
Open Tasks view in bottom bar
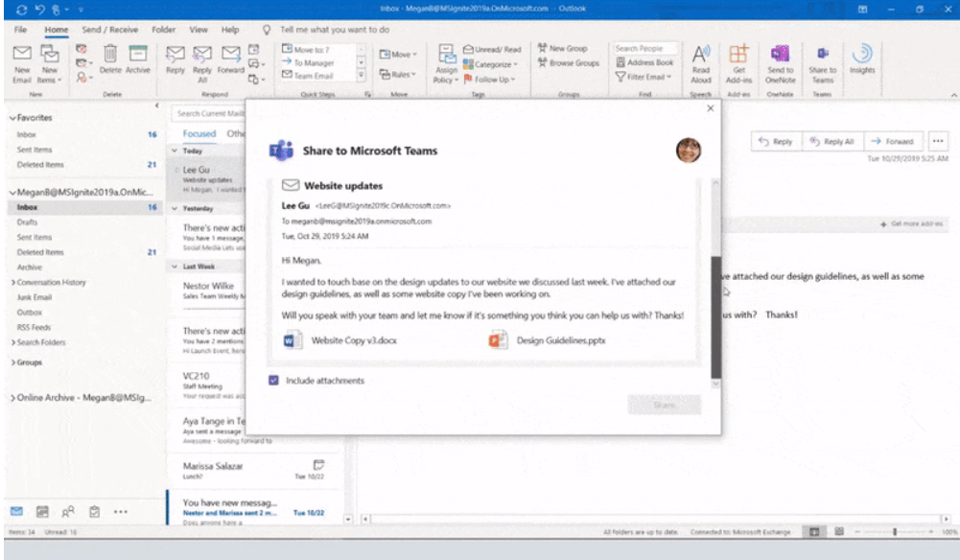[x=94, y=512]
